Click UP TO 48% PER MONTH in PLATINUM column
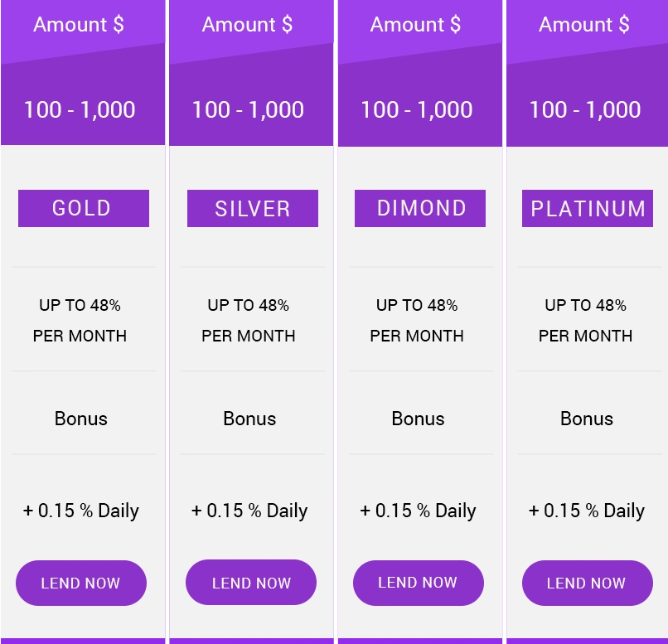Screen dimensions: 668x644 click(585, 320)
